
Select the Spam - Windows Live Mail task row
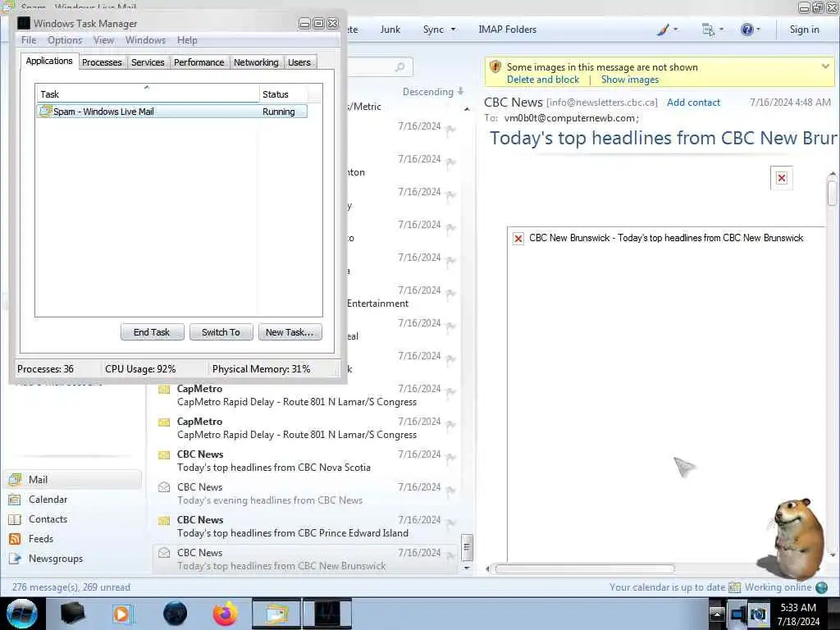pyautogui.click(x=172, y=112)
